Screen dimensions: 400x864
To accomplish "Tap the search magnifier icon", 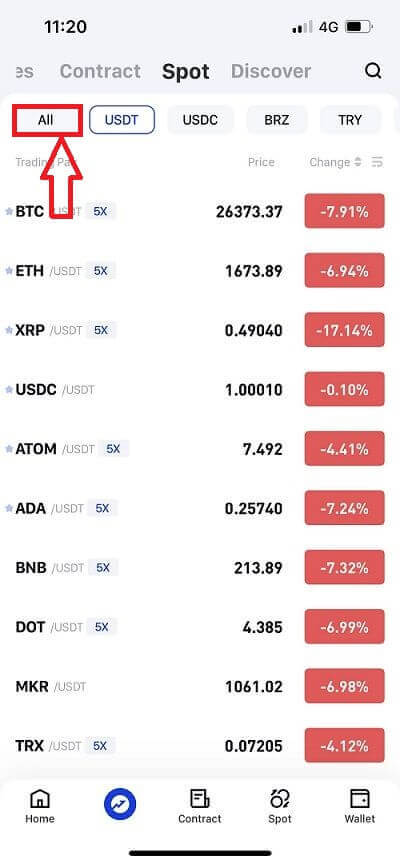I will click(373, 71).
